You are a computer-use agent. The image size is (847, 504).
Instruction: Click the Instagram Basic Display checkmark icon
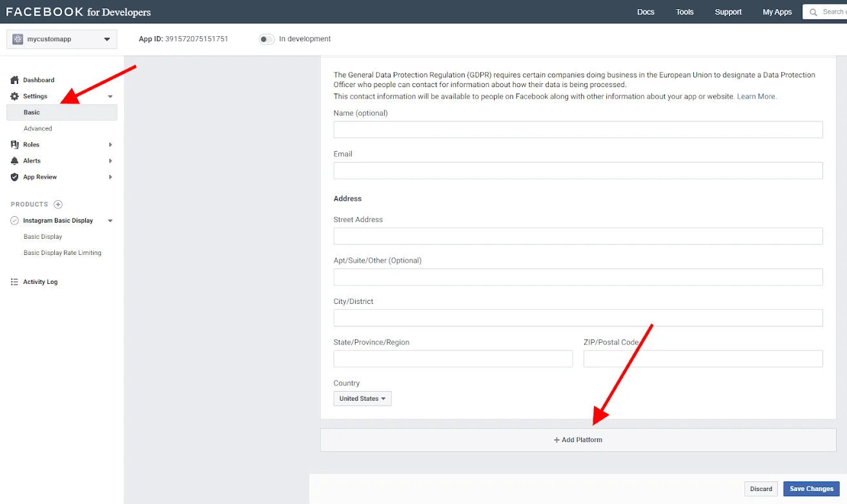point(15,221)
